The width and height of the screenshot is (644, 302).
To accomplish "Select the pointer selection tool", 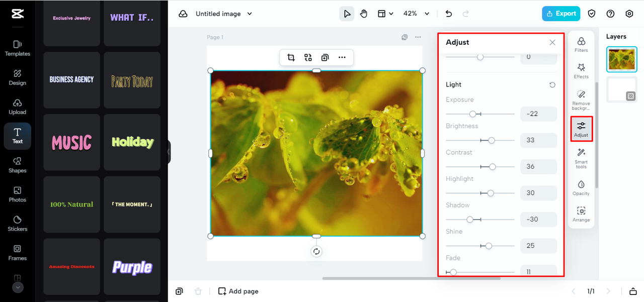I will [347, 14].
